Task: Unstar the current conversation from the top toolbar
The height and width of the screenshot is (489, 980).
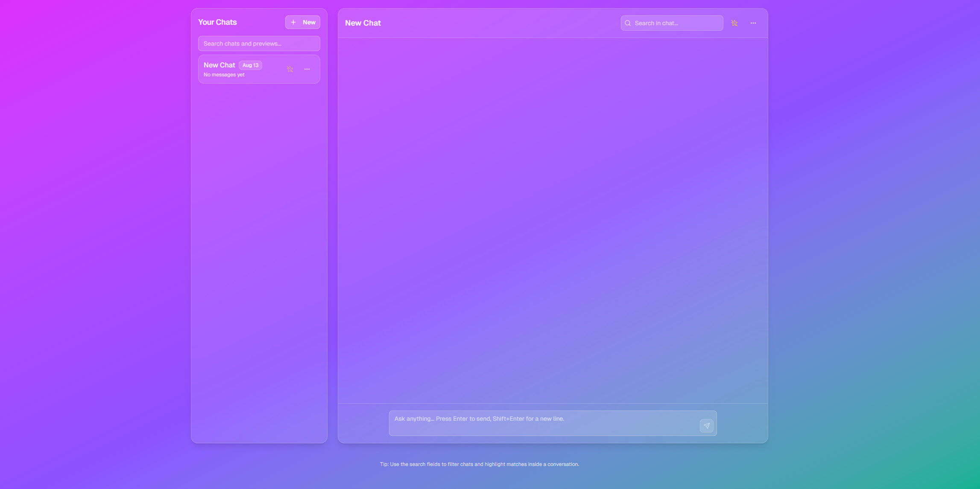Action: point(734,23)
